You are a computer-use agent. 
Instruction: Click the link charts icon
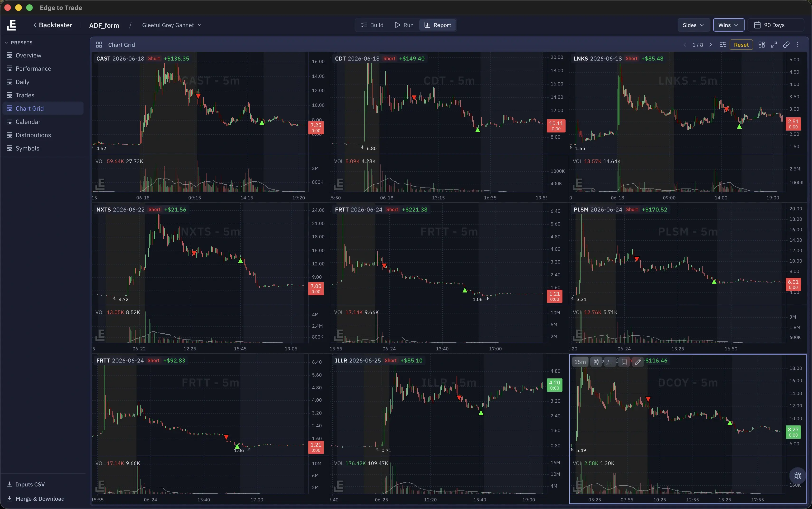click(x=786, y=45)
